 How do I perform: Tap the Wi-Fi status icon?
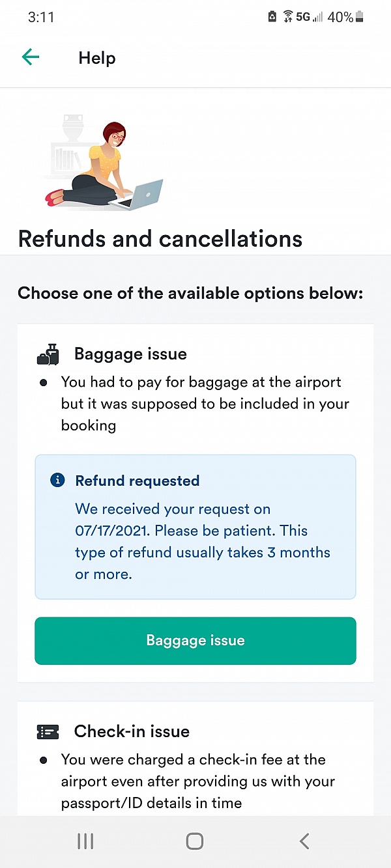click(x=288, y=18)
